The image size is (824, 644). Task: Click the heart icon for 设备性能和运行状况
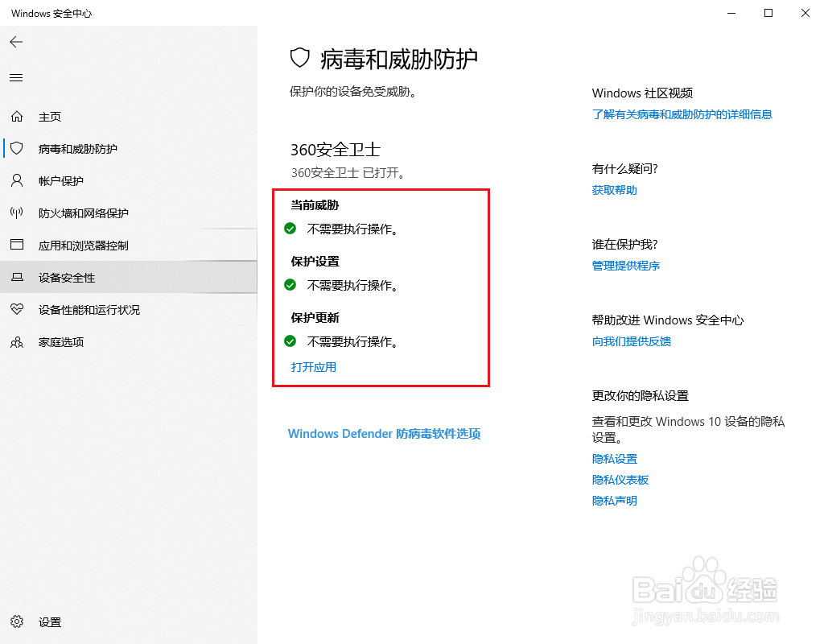[17, 309]
